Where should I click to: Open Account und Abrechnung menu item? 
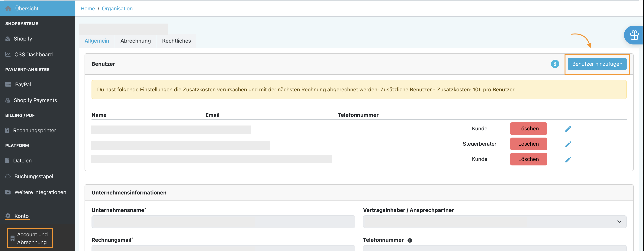(x=32, y=238)
